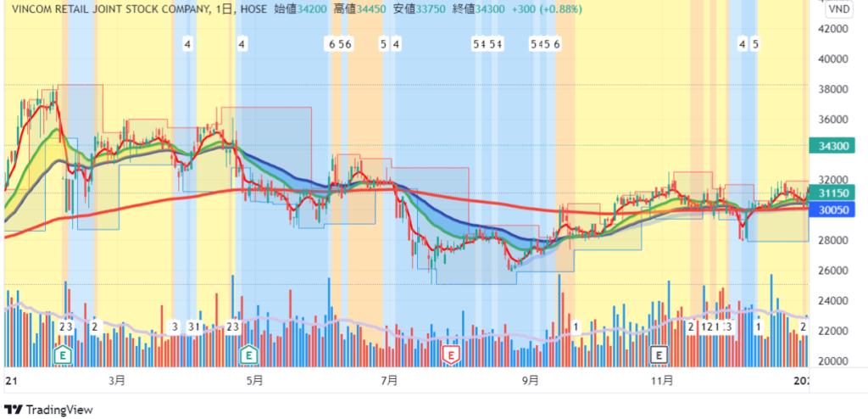This screenshot has width=868, height=419.
Task: Click the 3月 label on time axis
Action: coord(116,381)
